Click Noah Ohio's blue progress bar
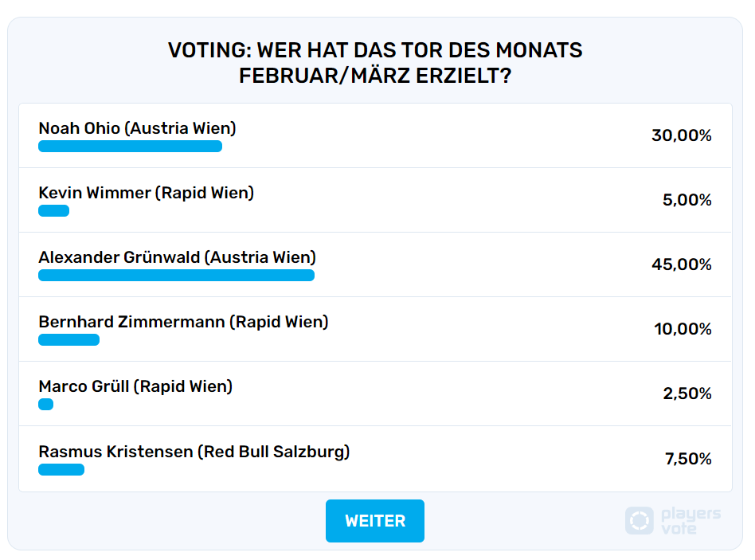755x560 pixels. (130, 146)
